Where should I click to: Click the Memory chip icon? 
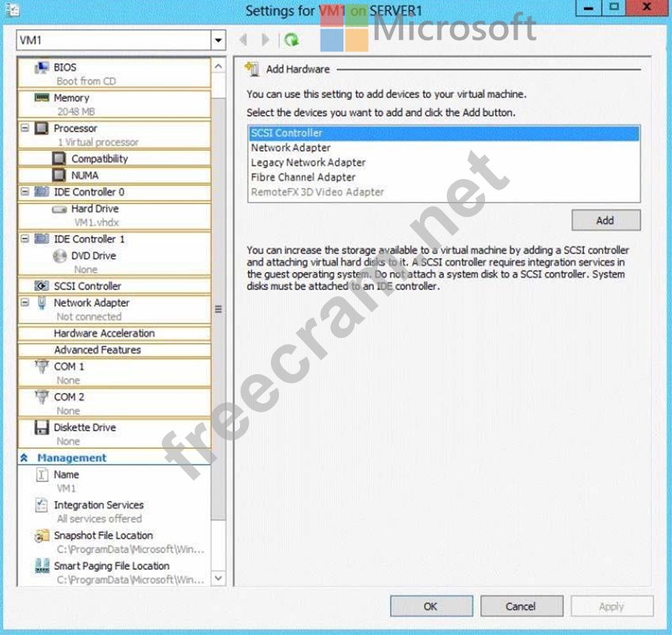click(x=41, y=98)
